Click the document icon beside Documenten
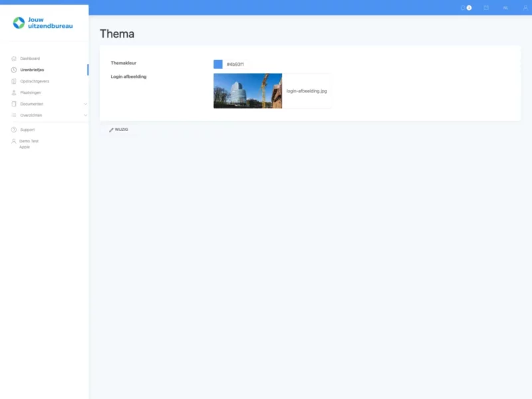This screenshot has width=532, height=399. [14, 104]
